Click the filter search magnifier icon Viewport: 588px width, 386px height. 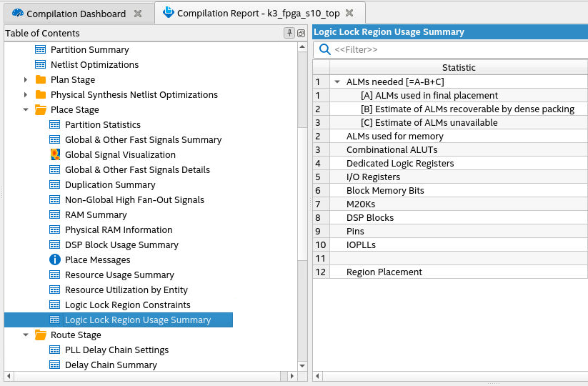(x=325, y=49)
